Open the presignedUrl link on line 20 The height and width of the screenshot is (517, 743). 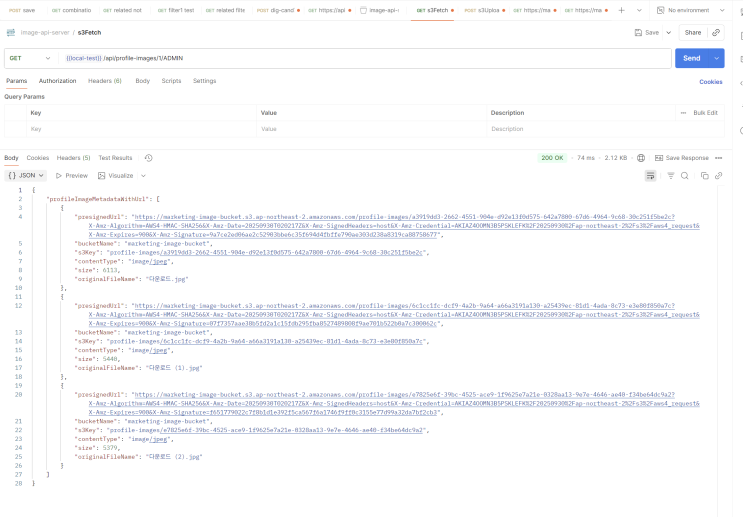point(394,403)
